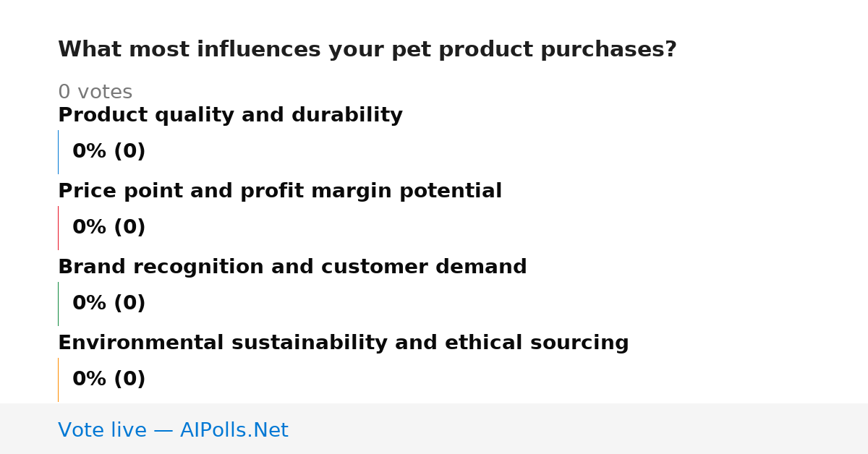868x454 pixels.
Task: Click the gray footer bar area
Action: coord(434,429)
